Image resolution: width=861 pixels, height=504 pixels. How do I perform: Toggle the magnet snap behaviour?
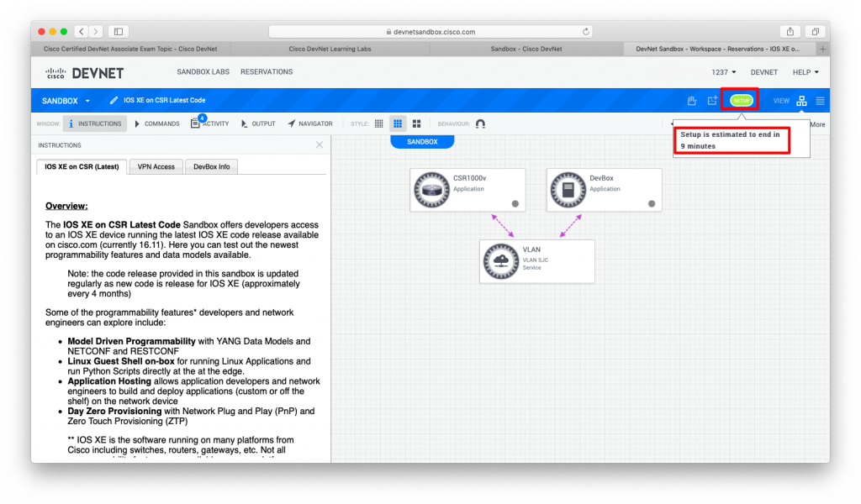click(480, 123)
